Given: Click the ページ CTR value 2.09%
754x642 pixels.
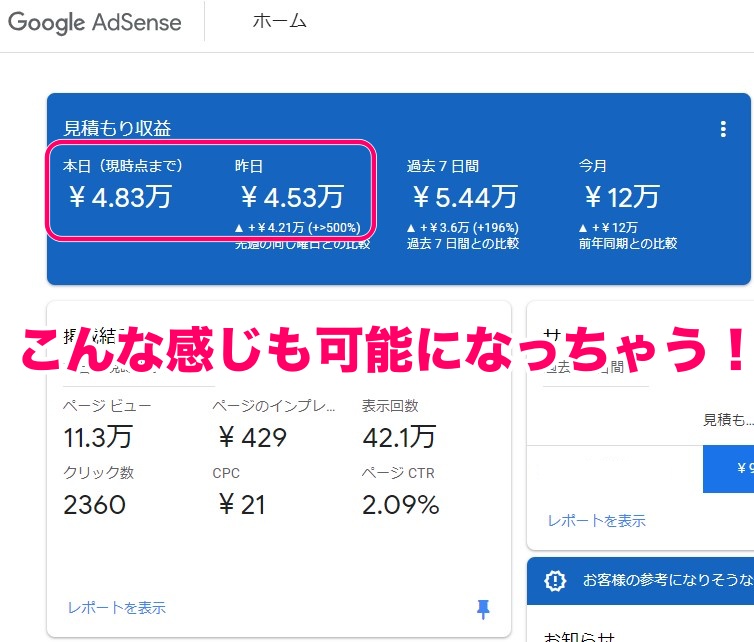Looking at the screenshot, I should coord(401,505).
